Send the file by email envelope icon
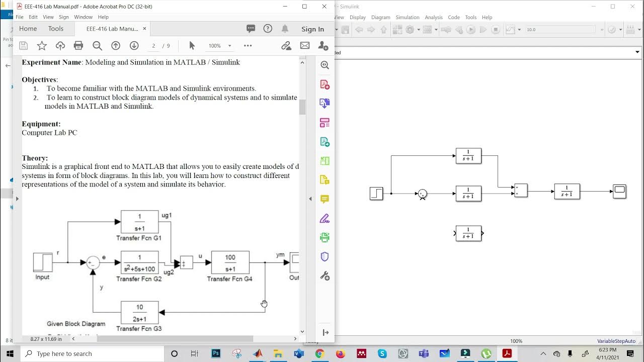 tap(305, 46)
